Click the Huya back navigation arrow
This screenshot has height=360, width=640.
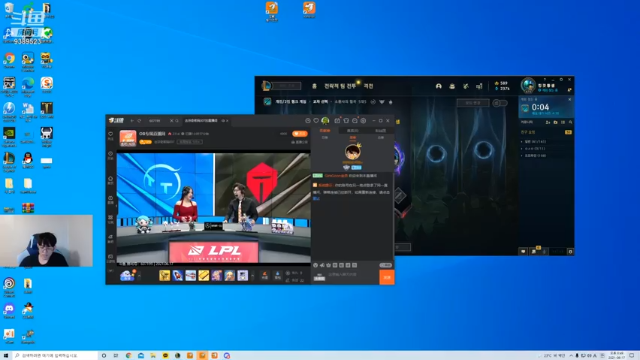132,121
